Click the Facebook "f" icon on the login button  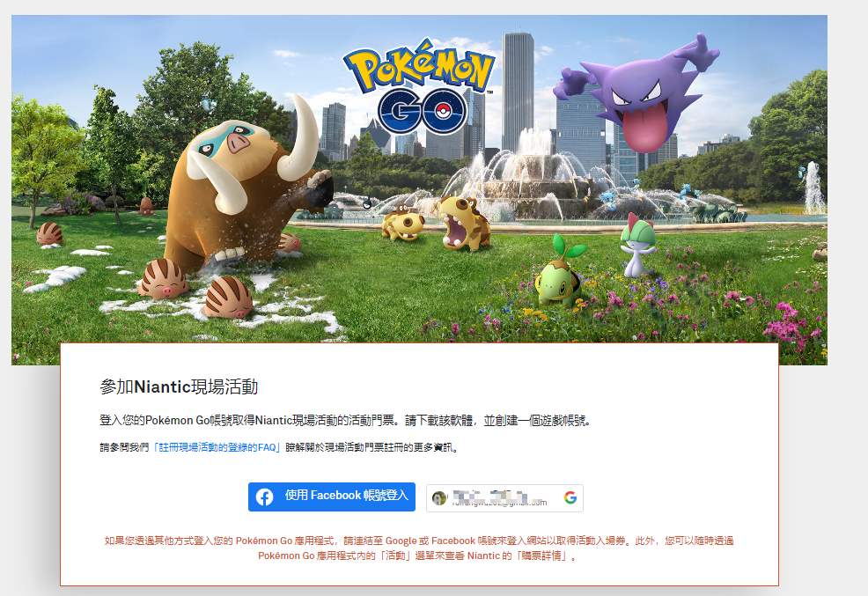click(x=263, y=497)
